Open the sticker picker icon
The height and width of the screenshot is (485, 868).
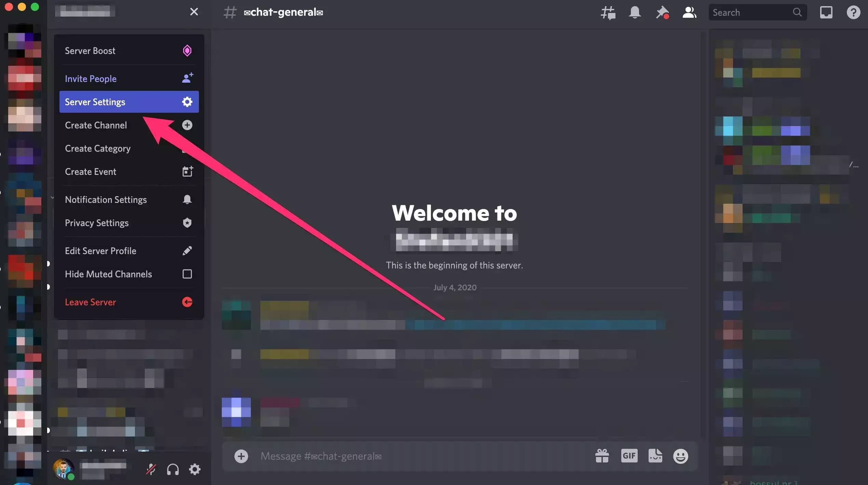pyautogui.click(x=655, y=456)
